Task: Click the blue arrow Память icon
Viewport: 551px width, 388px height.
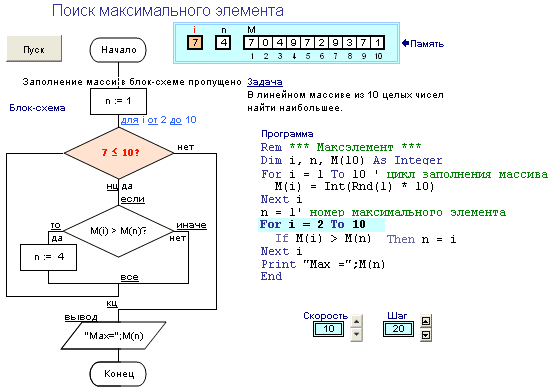Action: pos(405,43)
